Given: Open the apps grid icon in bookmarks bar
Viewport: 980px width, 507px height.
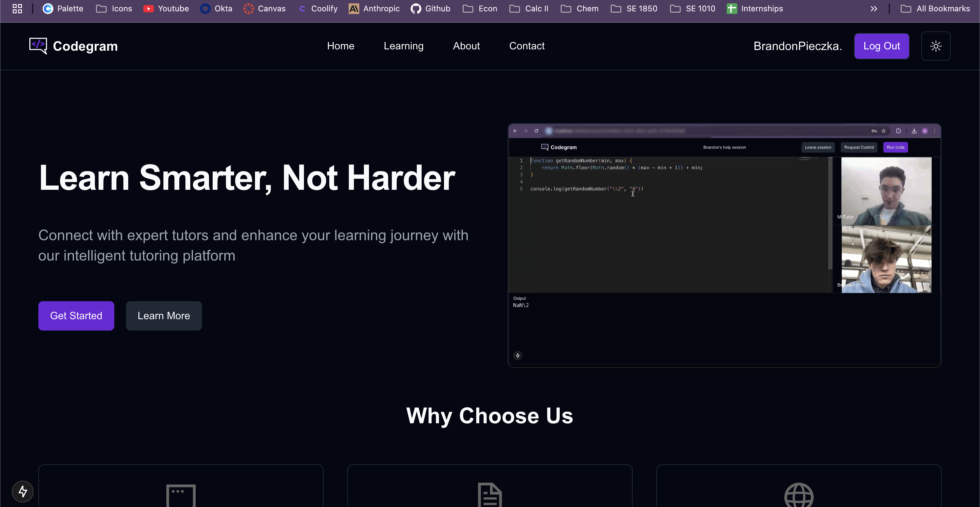Looking at the screenshot, I should pos(17,8).
